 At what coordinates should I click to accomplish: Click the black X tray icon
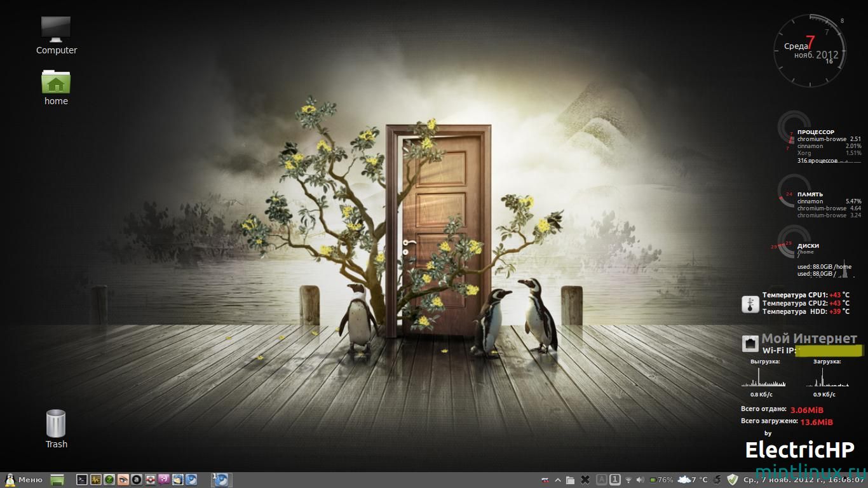(585, 480)
